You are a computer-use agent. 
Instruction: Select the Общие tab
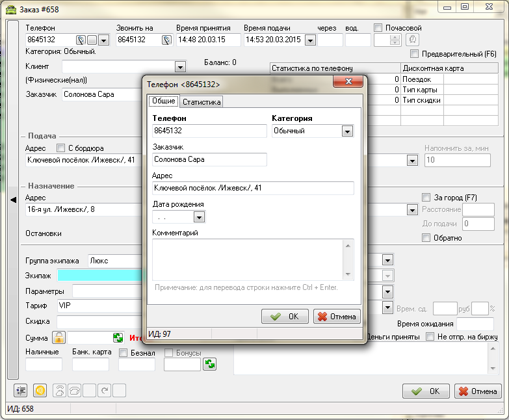pyautogui.click(x=163, y=101)
